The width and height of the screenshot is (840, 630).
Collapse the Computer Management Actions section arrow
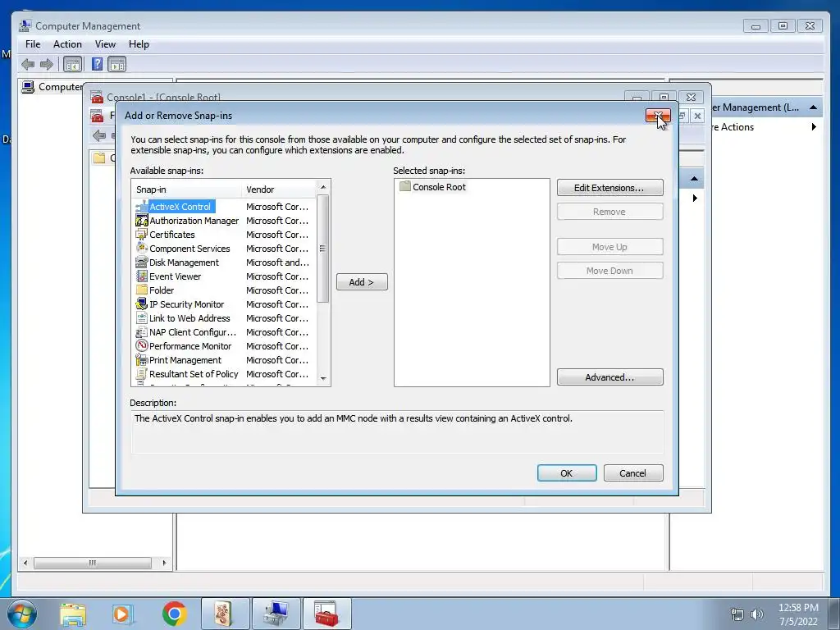coord(813,107)
